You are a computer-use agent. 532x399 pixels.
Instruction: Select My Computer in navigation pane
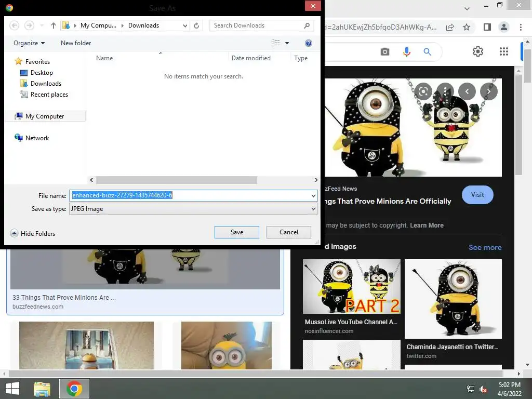coord(45,116)
